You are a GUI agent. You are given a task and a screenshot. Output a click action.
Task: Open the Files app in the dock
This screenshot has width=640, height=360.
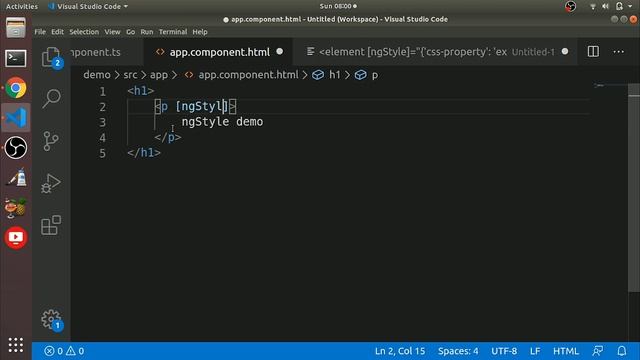(x=16, y=28)
